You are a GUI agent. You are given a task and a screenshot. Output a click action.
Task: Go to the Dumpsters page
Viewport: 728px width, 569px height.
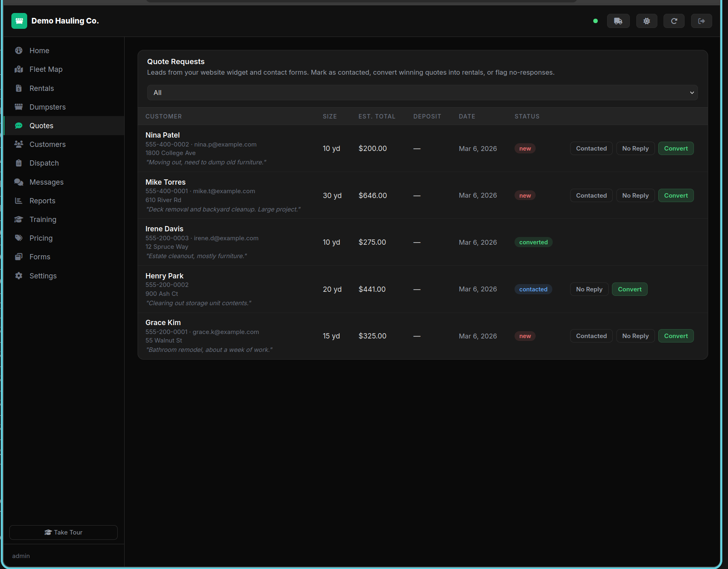[x=47, y=107]
